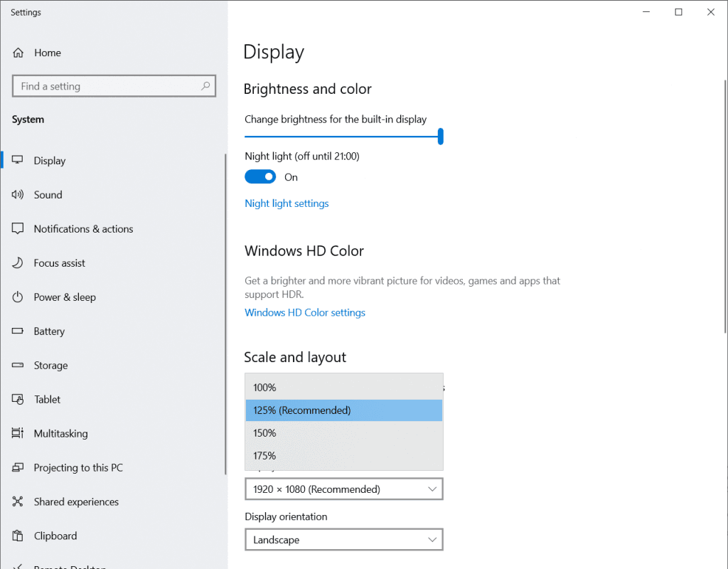Click the Focus assist moon icon
The height and width of the screenshot is (569, 728).
(x=18, y=263)
